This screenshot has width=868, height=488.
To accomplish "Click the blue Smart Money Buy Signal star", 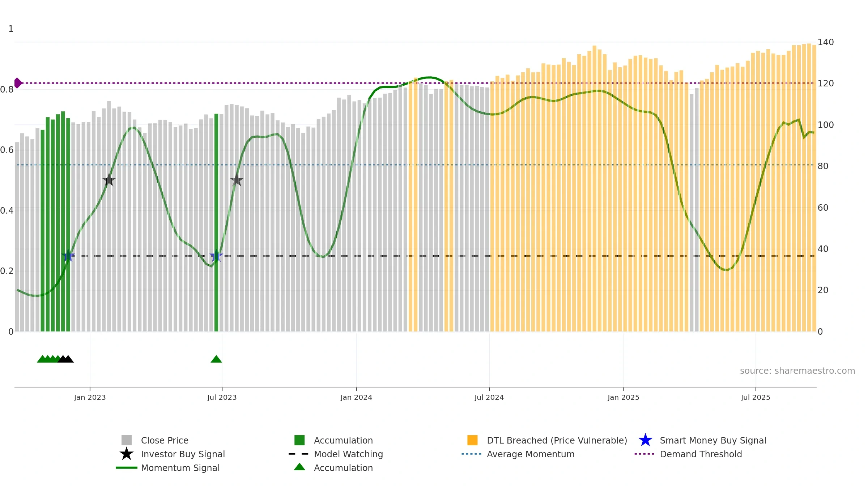I will [645, 440].
